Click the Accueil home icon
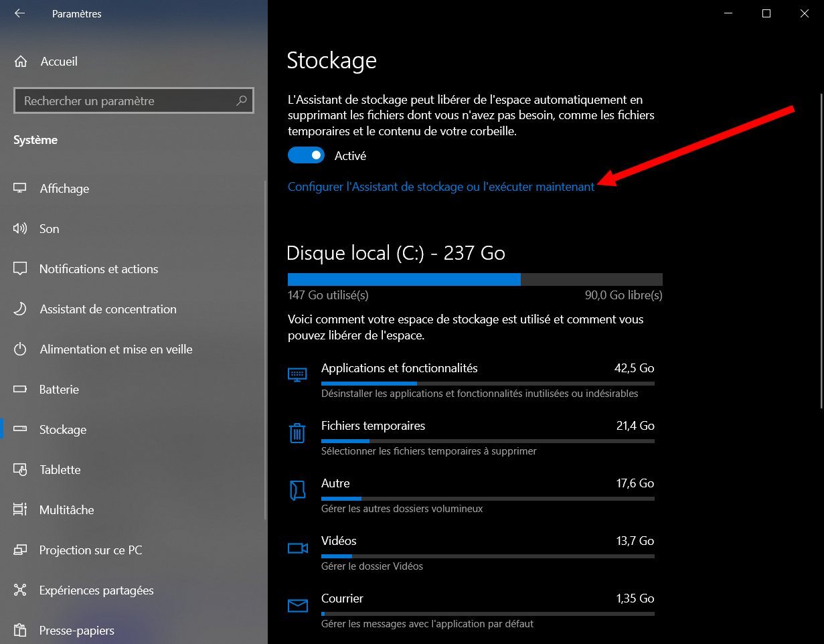 [x=21, y=62]
